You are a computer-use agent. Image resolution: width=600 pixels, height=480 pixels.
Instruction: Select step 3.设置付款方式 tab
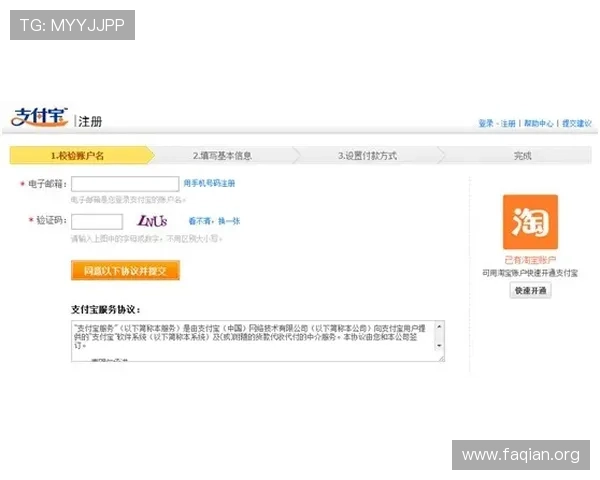[x=367, y=155]
